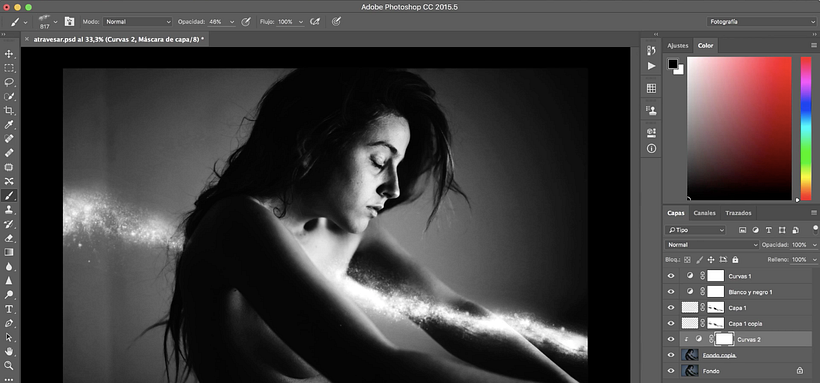
Task: Select the Quick Selection tool
Action: tap(9, 96)
